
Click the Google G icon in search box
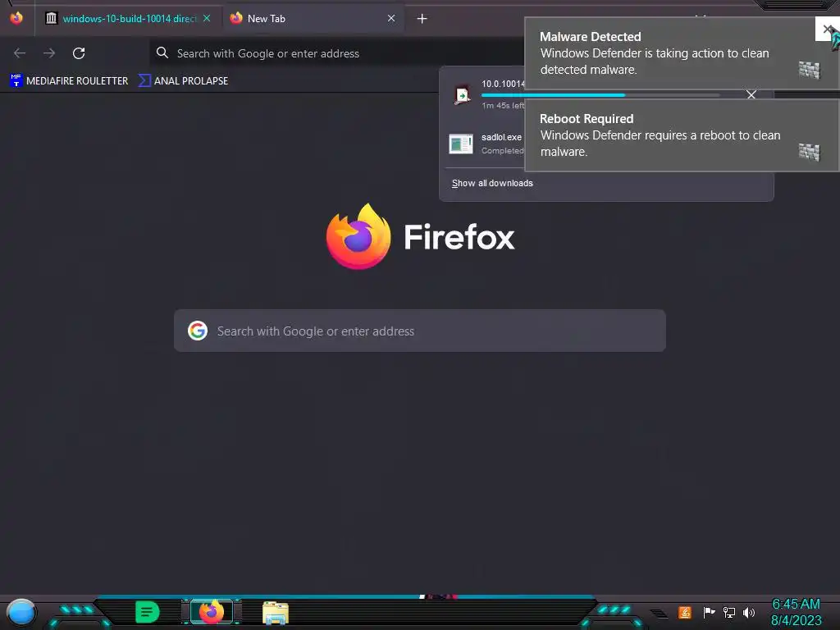click(x=197, y=331)
